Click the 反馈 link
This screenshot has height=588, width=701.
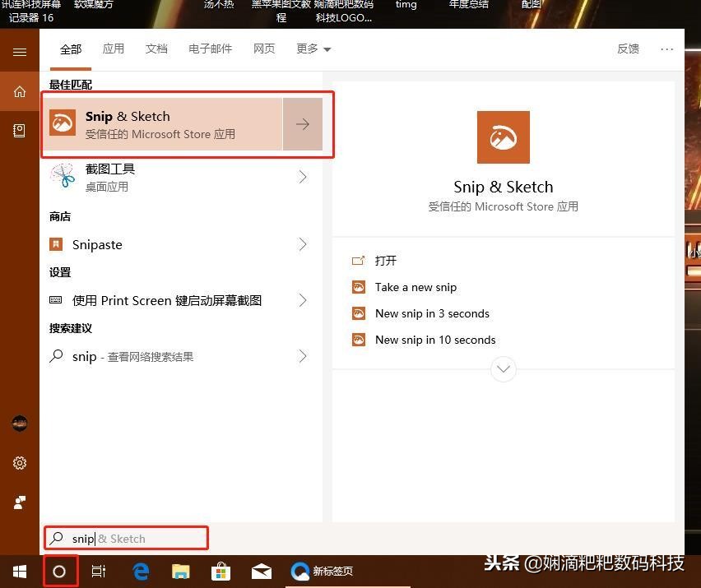pyautogui.click(x=628, y=49)
